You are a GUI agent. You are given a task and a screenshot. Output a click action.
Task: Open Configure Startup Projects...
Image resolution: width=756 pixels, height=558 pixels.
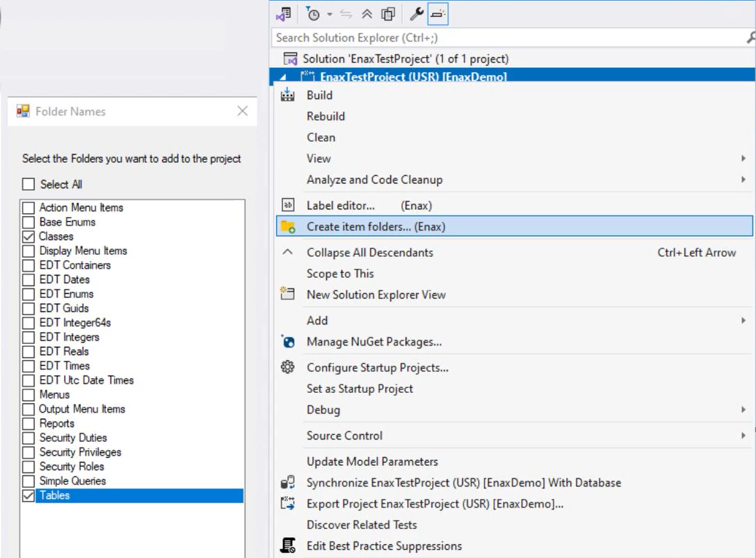pyautogui.click(x=377, y=368)
